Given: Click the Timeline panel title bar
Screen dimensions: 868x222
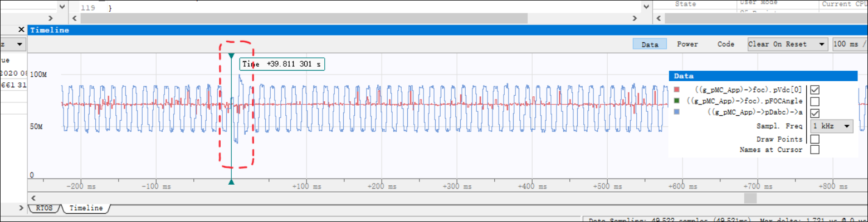Looking at the screenshot, I should point(447,30).
